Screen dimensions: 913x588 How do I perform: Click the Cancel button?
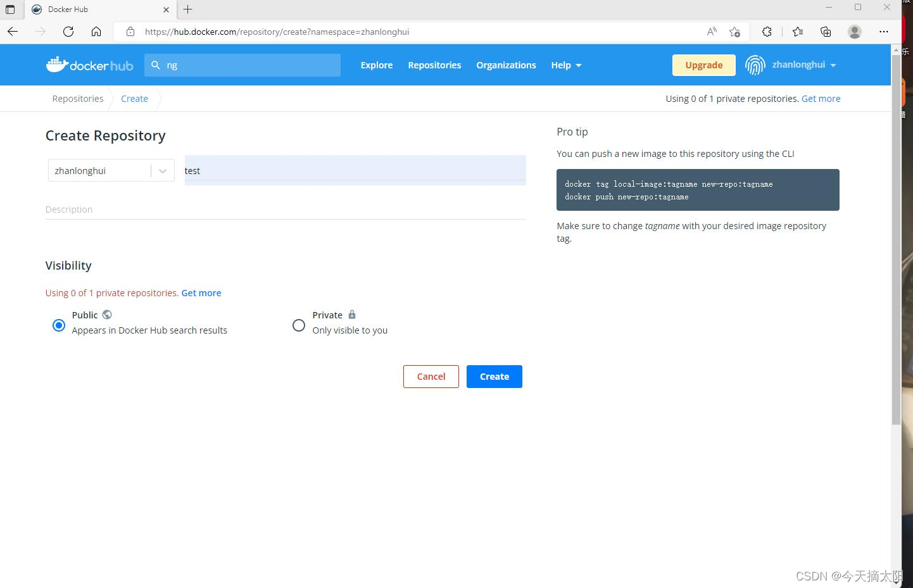(431, 377)
